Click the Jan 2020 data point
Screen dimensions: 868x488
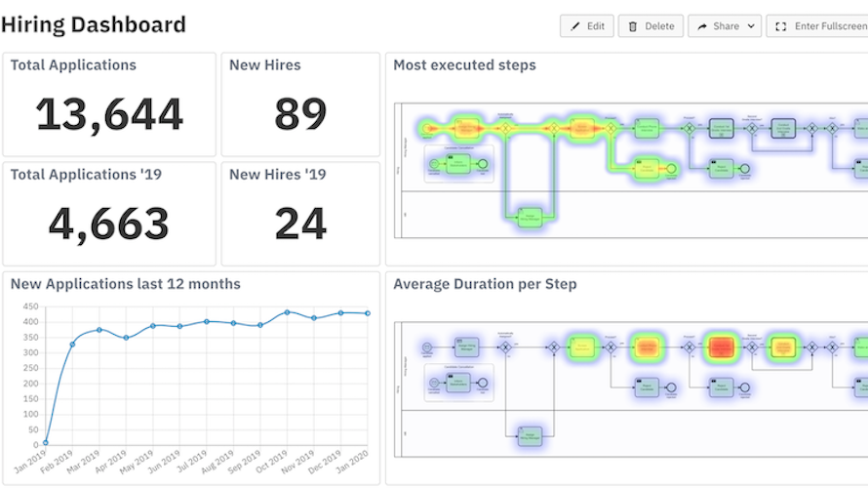[368, 313]
